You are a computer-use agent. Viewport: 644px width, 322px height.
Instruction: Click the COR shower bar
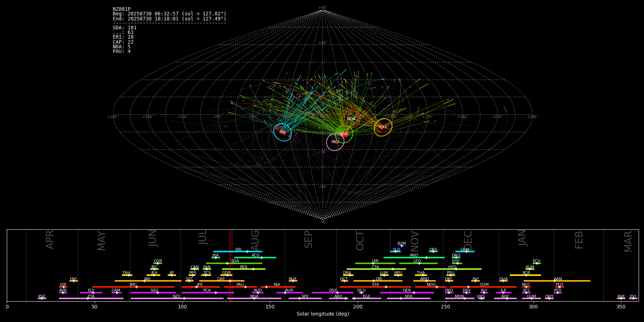[158, 263]
